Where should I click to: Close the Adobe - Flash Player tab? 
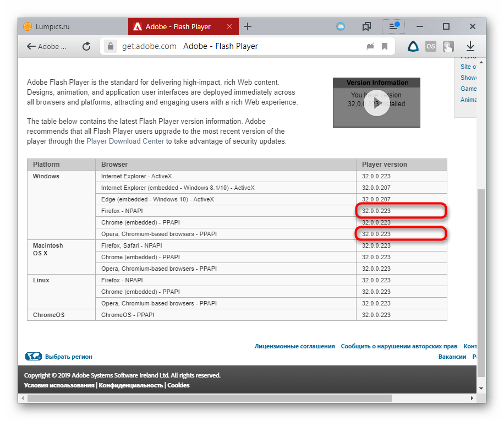click(x=229, y=26)
